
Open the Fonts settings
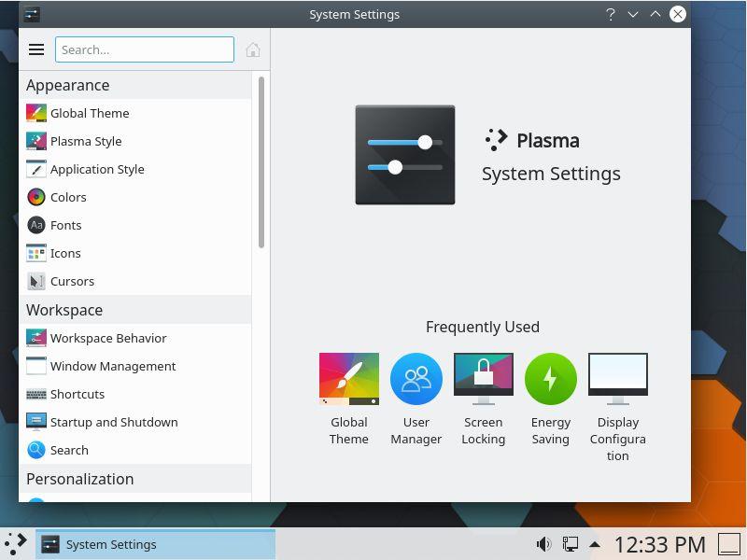pos(65,225)
